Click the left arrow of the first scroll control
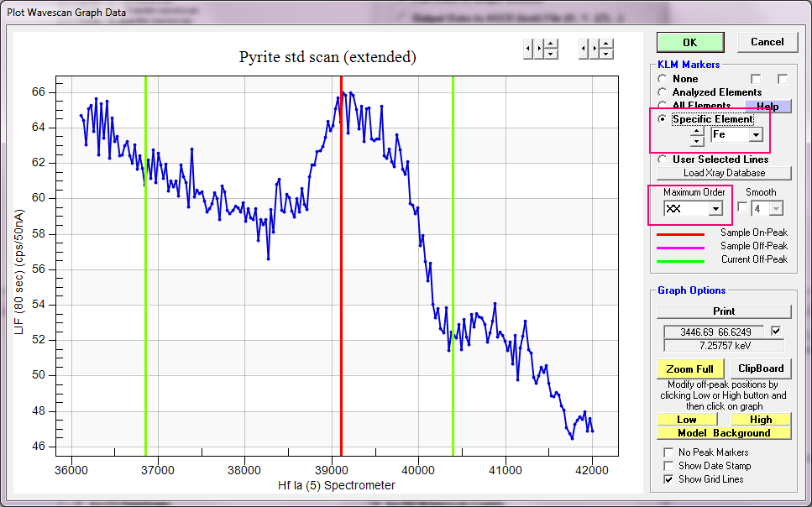Screen dimensions: 812x507 [x=527, y=49]
